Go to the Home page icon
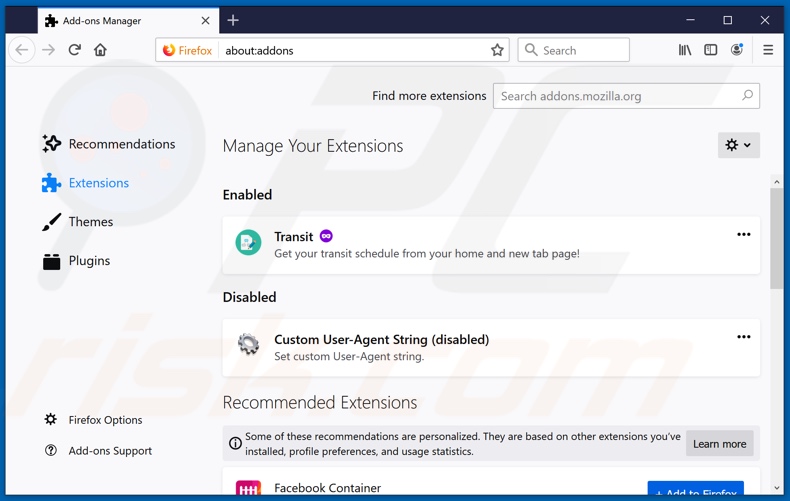Image resolution: width=790 pixels, height=501 pixels. coord(100,50)
